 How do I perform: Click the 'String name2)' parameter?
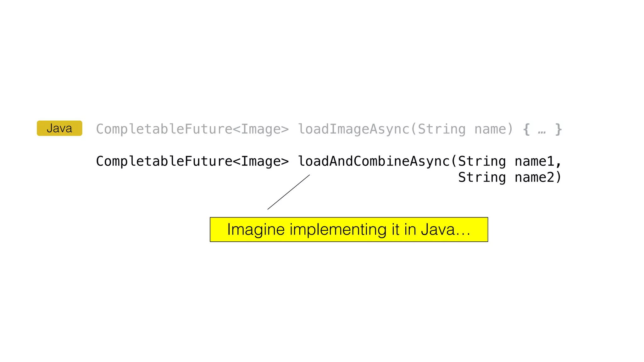510,177
